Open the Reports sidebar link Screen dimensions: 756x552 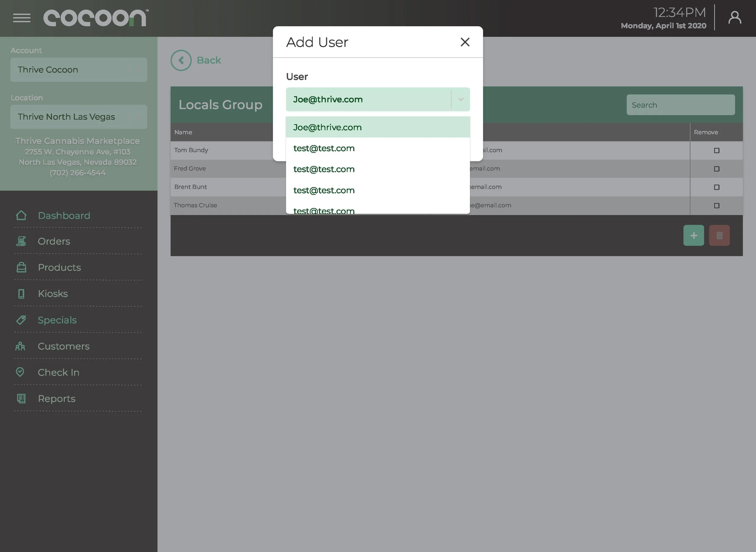(x=57, y=399)
